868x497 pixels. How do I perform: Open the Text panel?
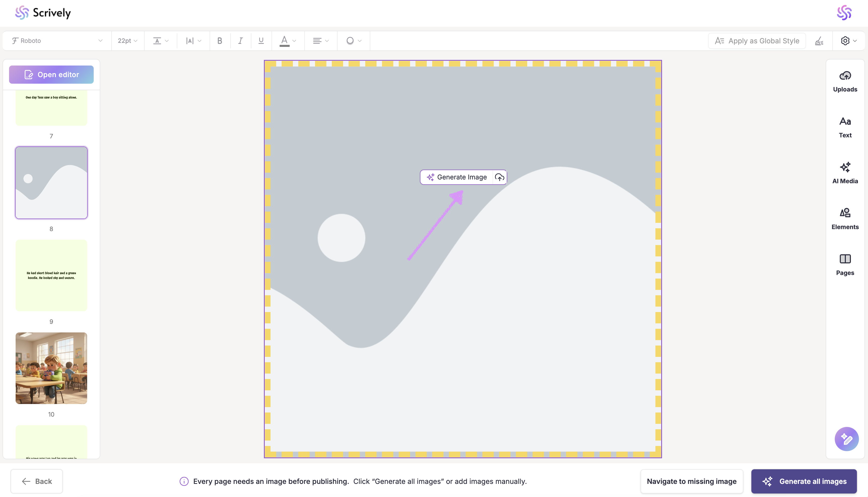point(845,127)
